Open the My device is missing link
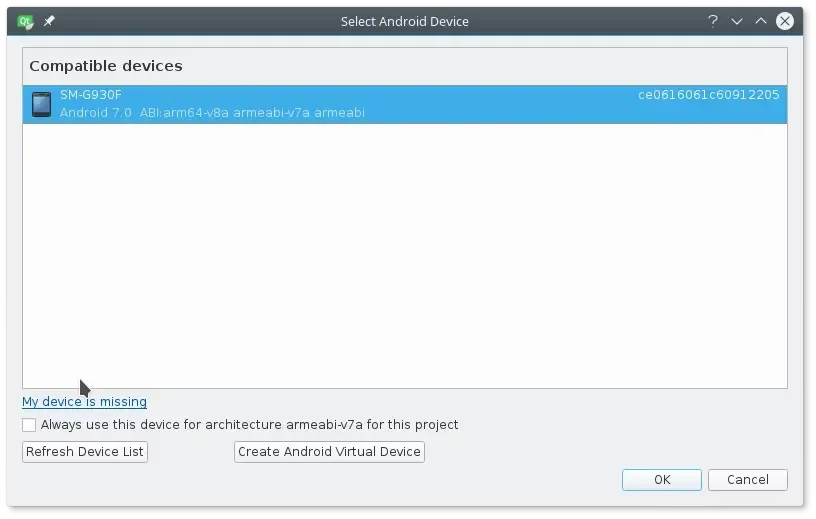The image size is (816, 519). 84,401
